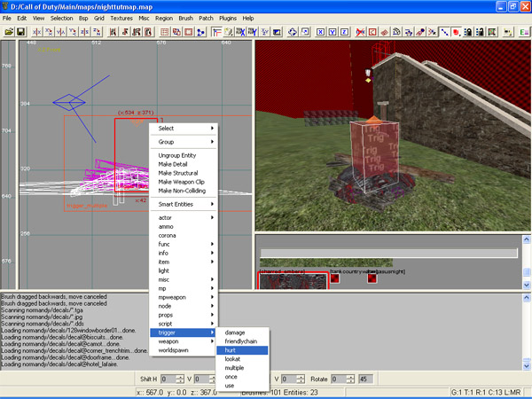Screen dimensions: 532x399
Task: Toggle the red cube dropdown toolbar button
Action: (x=456, y=32)
